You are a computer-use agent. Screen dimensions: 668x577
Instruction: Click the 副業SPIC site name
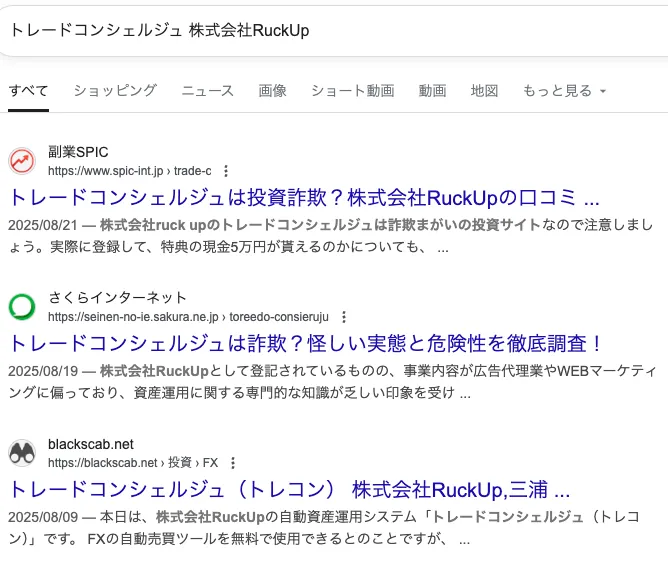(x=78, y=152)
